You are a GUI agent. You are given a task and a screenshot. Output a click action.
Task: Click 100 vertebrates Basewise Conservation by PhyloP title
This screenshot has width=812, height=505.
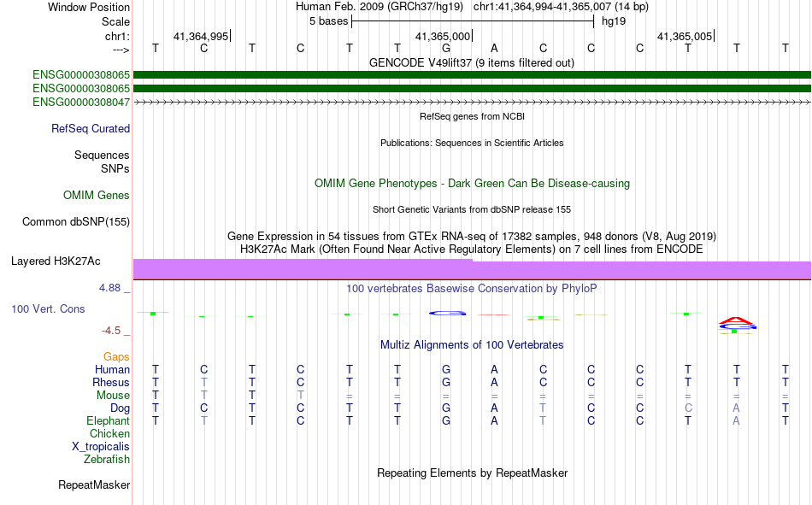472,289
